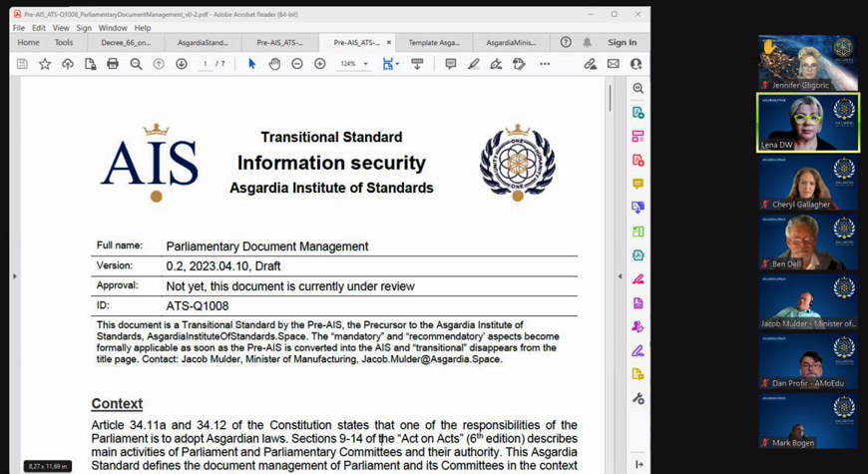Image resolution: width=868 pixels, height=474 pixels.
Task: Select Jennifer Gligoric video thumbnail
Action: [808, 63]
